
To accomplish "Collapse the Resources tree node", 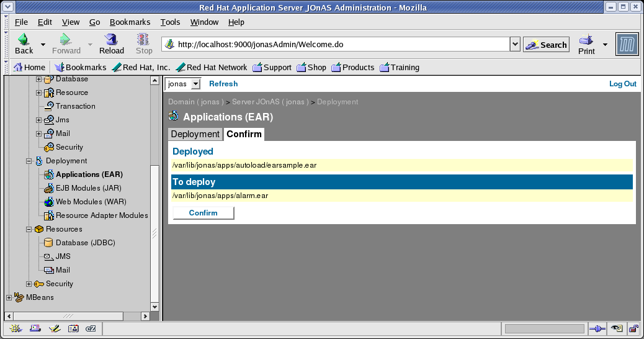I will point(29,229).
